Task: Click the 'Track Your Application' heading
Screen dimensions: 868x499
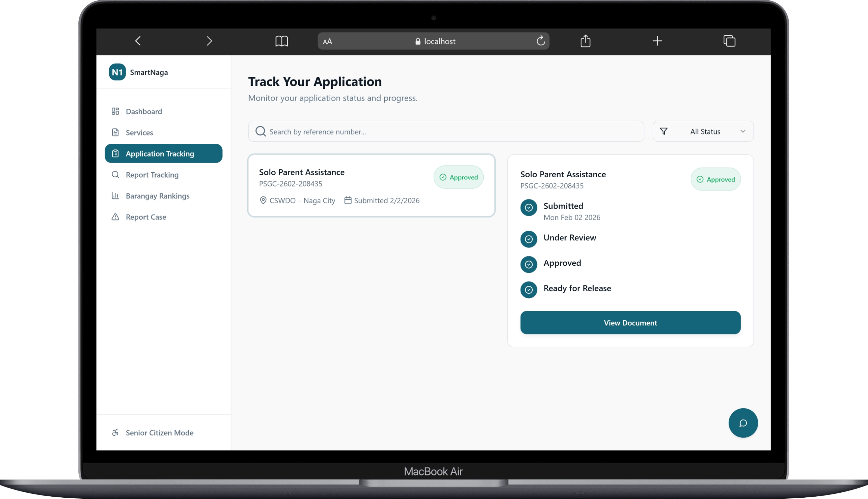Action: 315,81
